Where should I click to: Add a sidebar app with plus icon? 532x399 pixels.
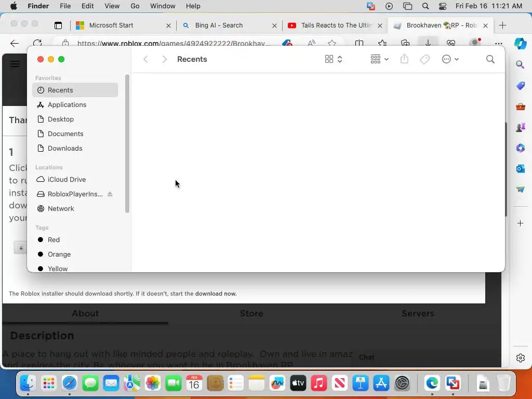(521, 223)
